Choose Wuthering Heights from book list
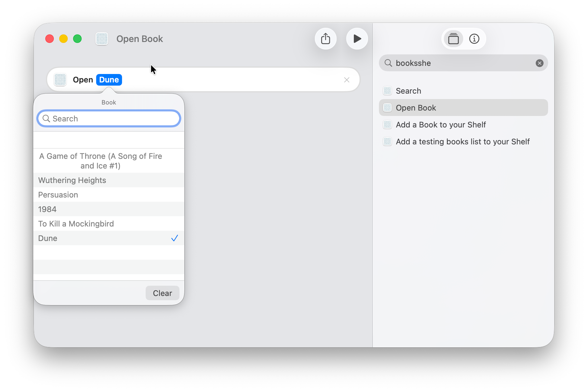The width and height of the screenshot is (588, 392). click(108, 180)
